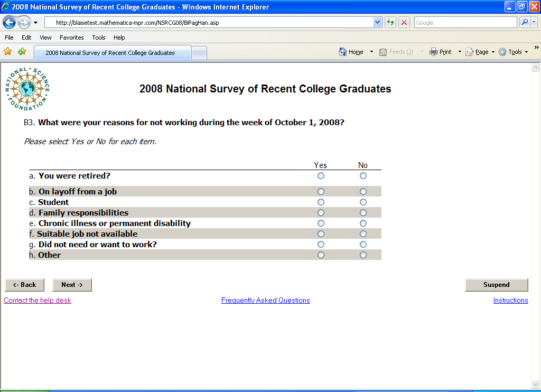Select No for 'Student'
Image resolution: width=541 pixels, height=392 pixels.
363,202
